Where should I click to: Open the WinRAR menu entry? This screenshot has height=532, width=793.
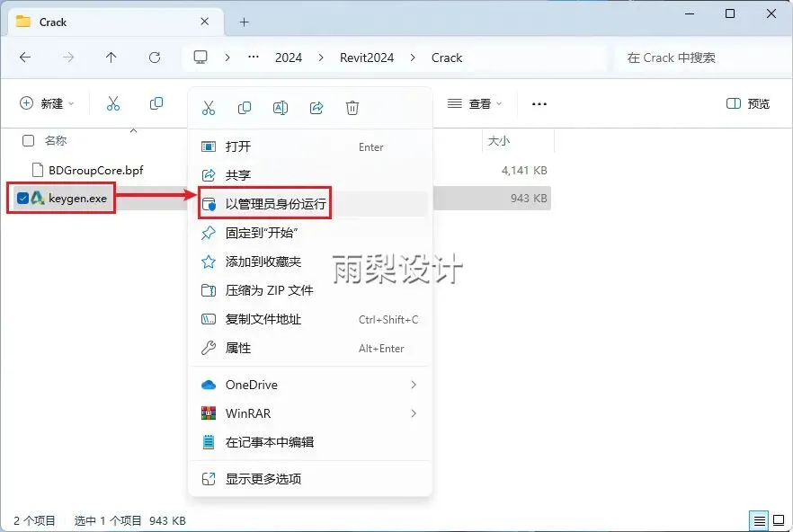309,413
